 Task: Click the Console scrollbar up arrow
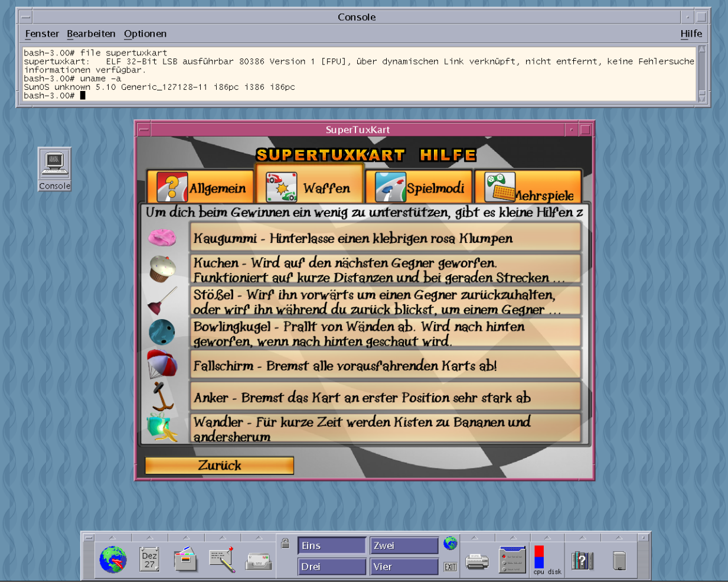click(702, 50)
